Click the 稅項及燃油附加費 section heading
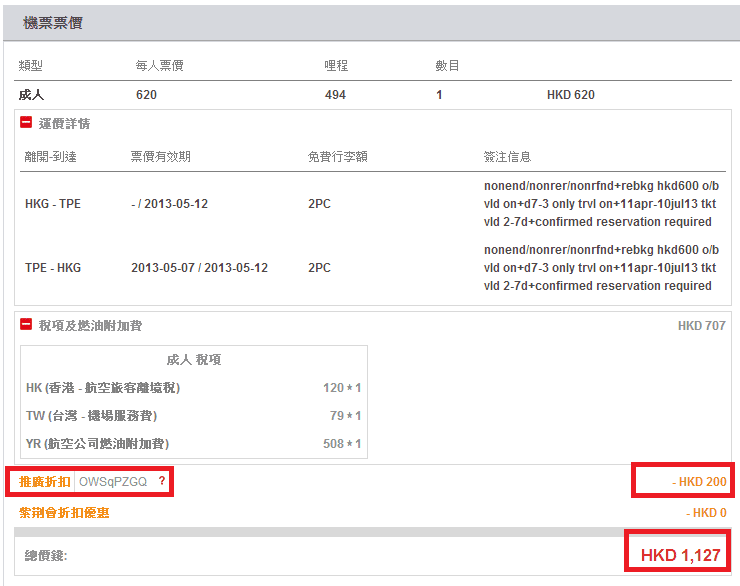740x586 pixels. coord(90,326)
